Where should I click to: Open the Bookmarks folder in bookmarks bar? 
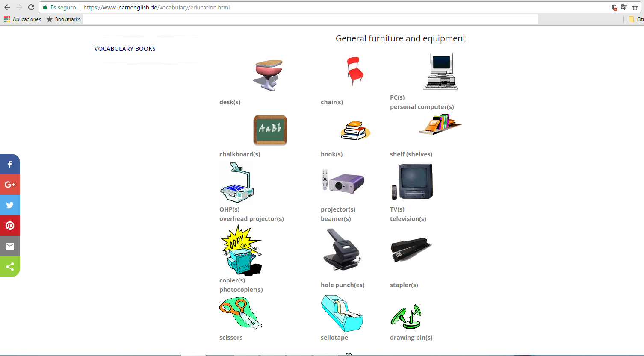pos(63,19)
